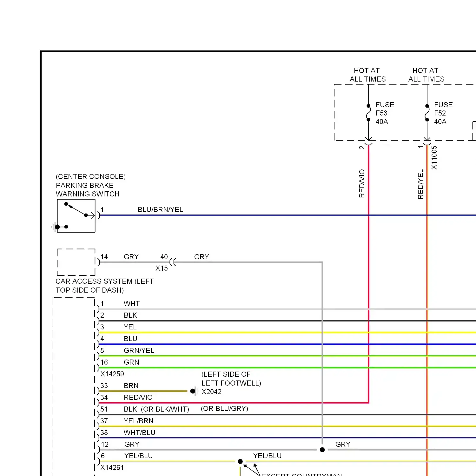The height and width of the screenshot is (476, 476).
Task: Click the X2042 ground symbol on the BRN wire
Action: tap(195, 391)
